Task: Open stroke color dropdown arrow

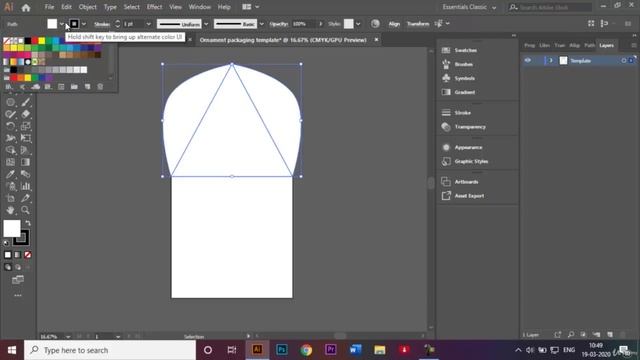Action: click(84, 24)
